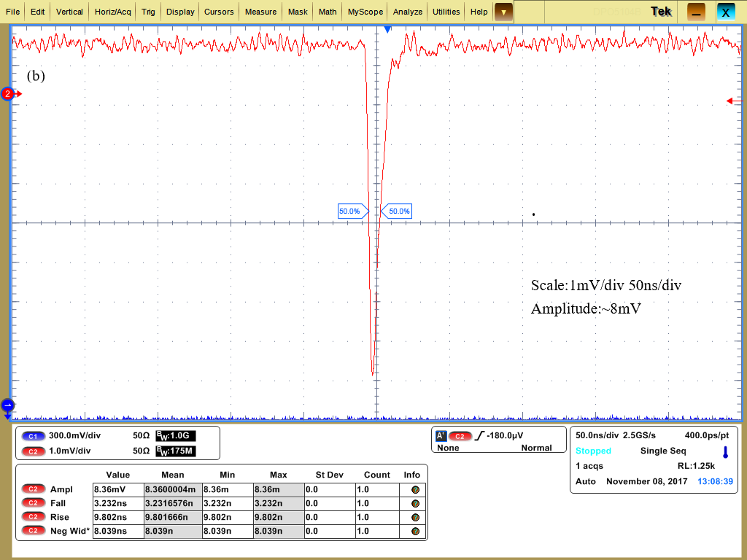Click the Info icon for Fall measurement
The image size is (747, 560).
[415, 503]
